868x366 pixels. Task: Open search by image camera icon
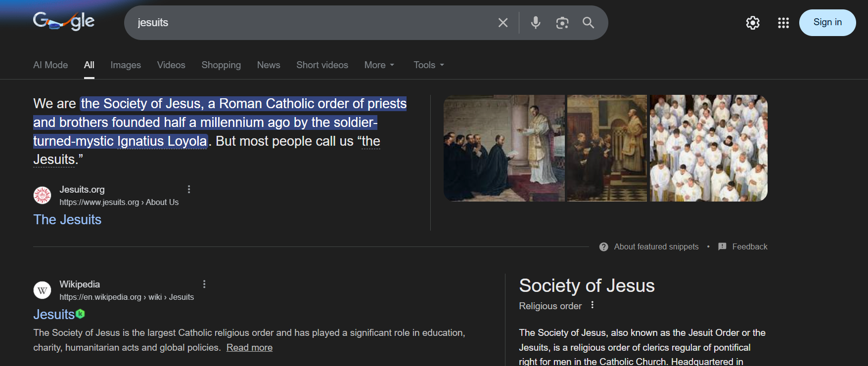[562, 23]
